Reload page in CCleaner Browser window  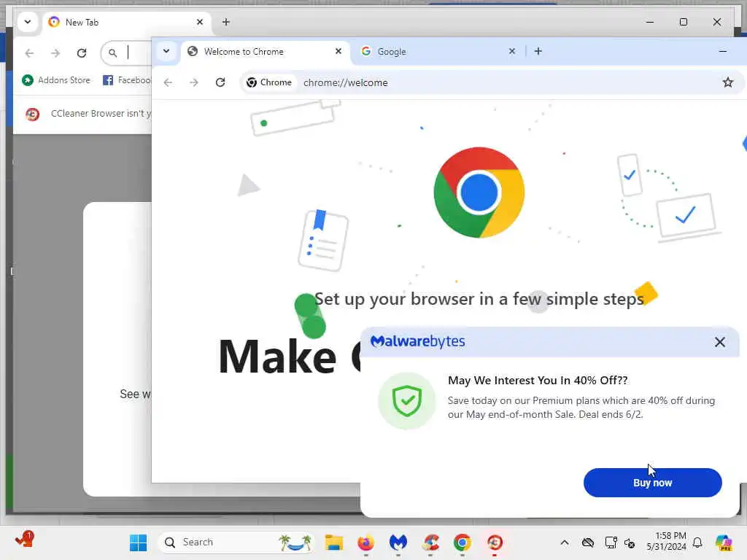[x=82, y=52]
